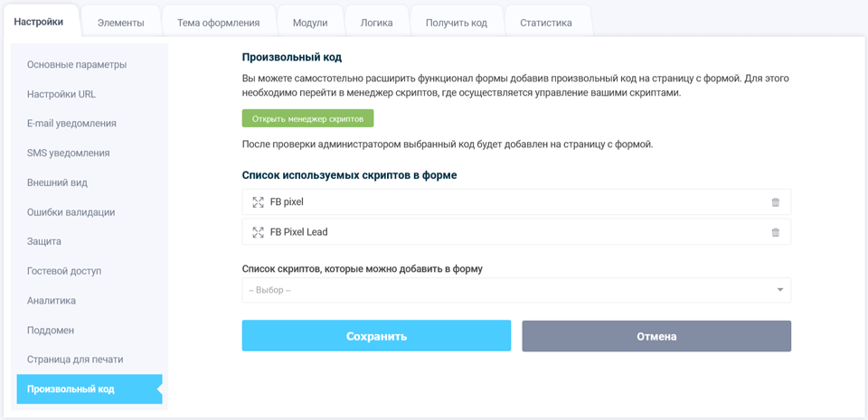Image resolution: width=868 pixels, height=420 pixels.
Task: Open the Получить код tab
Action: coord(456,23)
